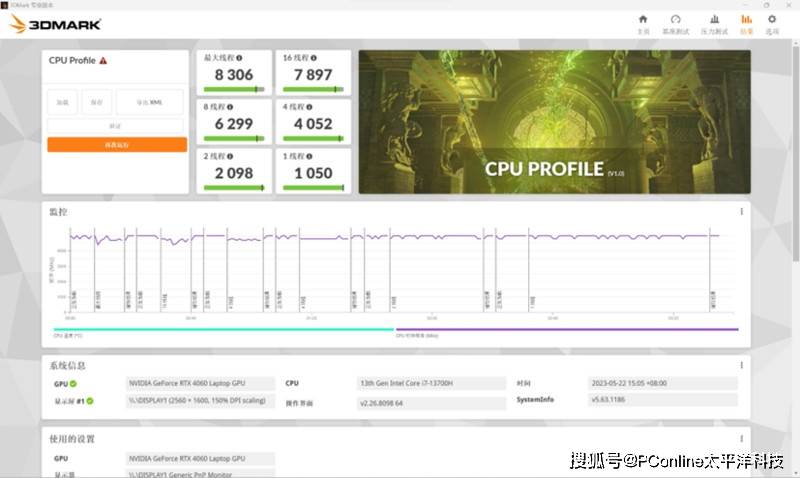Click the operating interface value v2.26.8098 64

tap(431, 403)
